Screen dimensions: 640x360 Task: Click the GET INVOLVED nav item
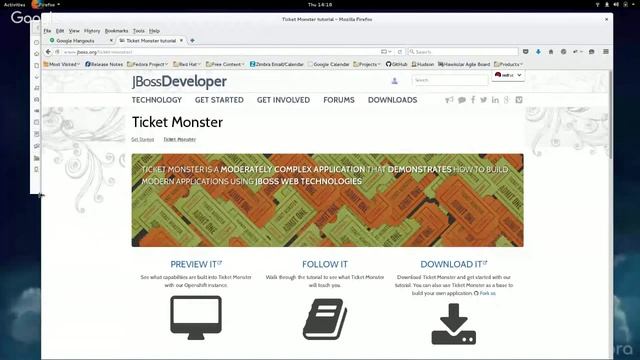[283, 100]
